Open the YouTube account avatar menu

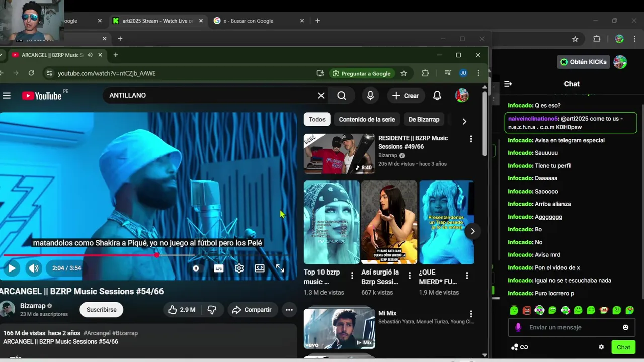tap(462, 96)
